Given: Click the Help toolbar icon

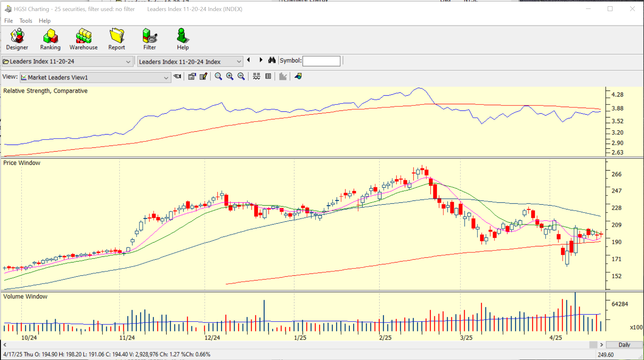Looking at the screenshot, I should point(183,39).
